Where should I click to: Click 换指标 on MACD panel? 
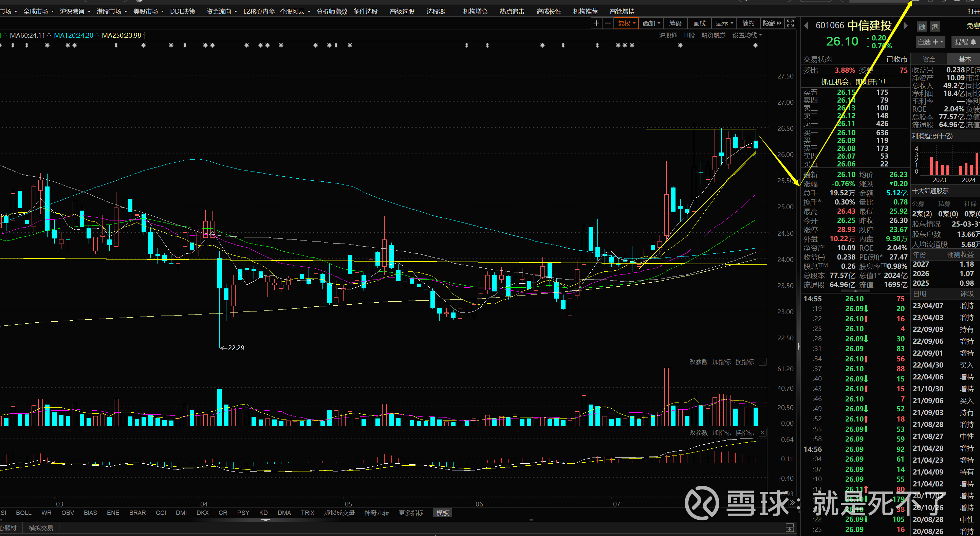pyautogui.click(x=744, y=433)
